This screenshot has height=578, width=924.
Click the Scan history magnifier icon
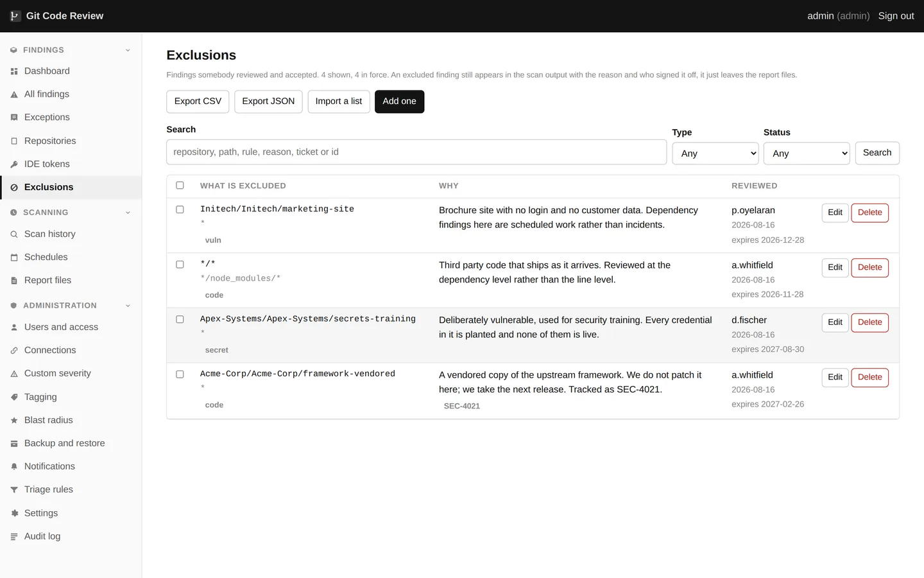click(x=14, y=234)
